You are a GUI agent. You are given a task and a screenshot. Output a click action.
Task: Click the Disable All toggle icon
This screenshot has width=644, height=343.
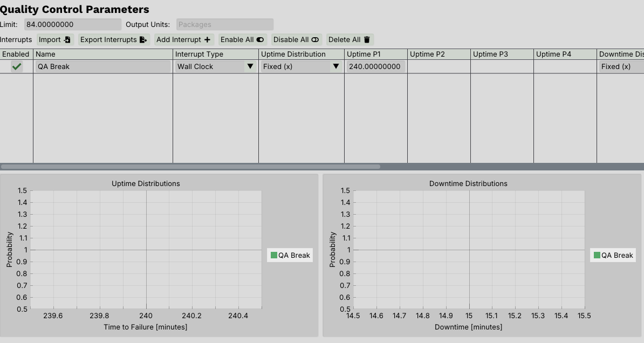(315, 40)
